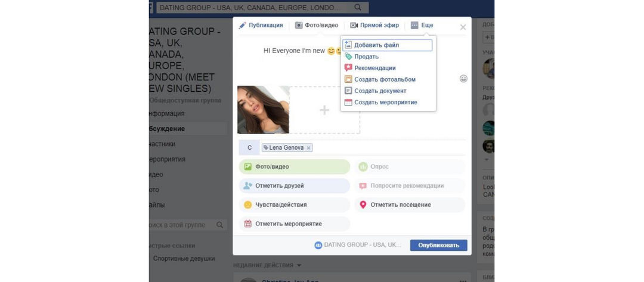This screenshot has height=282, width=644.
Task: Click the video camera icon for Прямой эфир
Action: coord(354,26)
